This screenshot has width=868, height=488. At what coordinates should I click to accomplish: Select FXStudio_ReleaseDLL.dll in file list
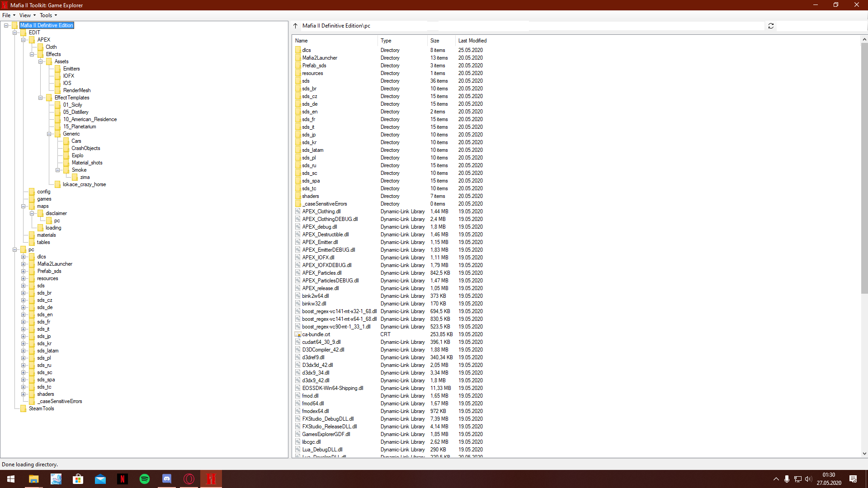[391, 427]
